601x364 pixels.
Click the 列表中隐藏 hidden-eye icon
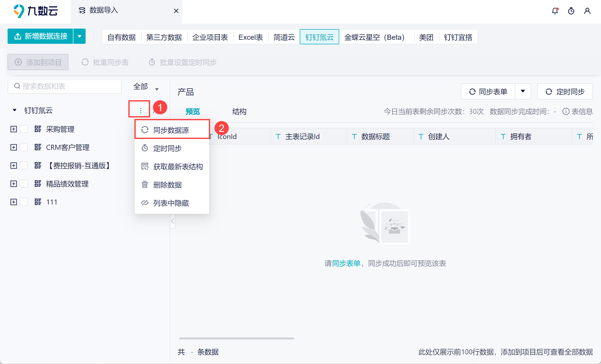(145, 203)
